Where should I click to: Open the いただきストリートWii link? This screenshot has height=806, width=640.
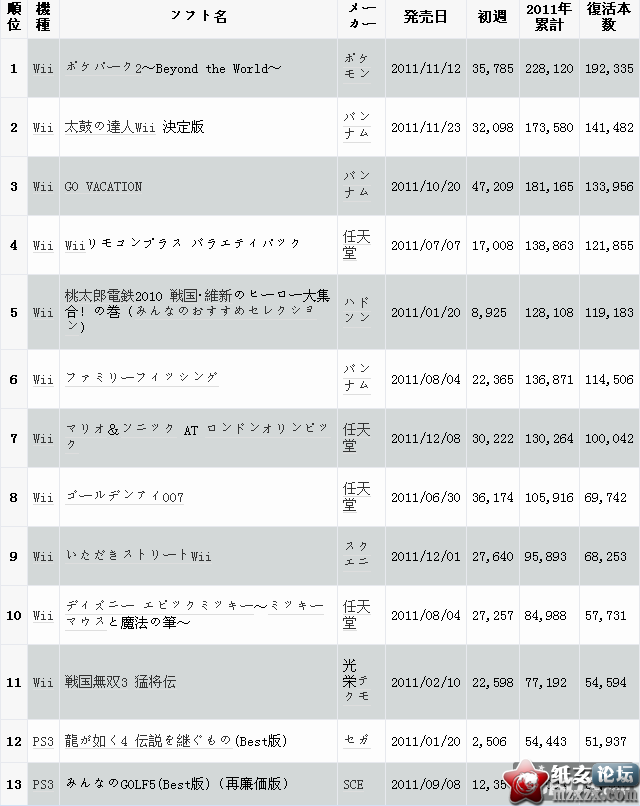pos(138,555)
